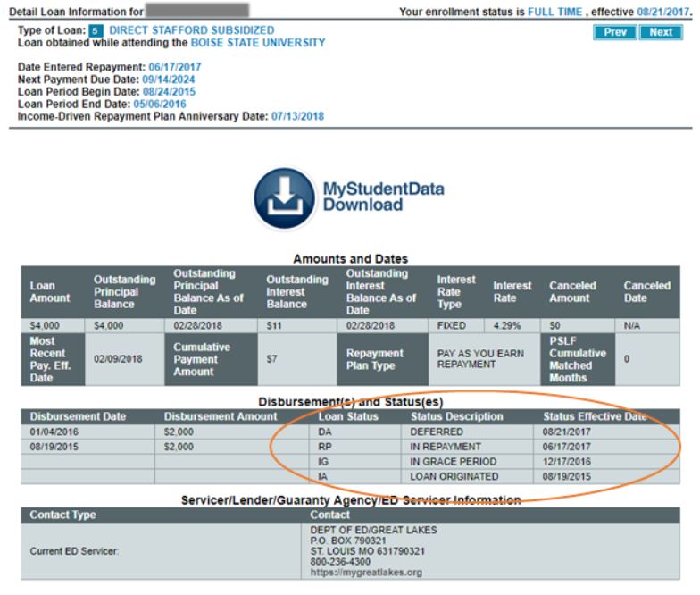Select the Current ED Servicer label
Screen dimensions: 700x595
coord(74,551)
